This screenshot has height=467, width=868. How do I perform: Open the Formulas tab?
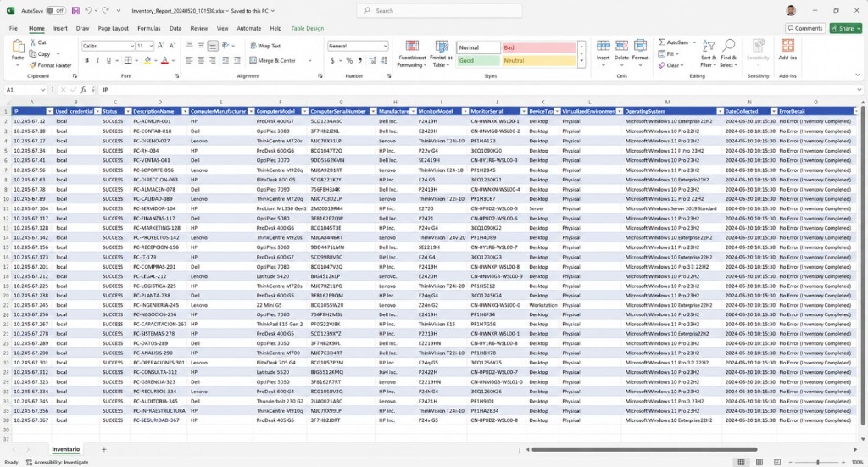tap(149, 28)
